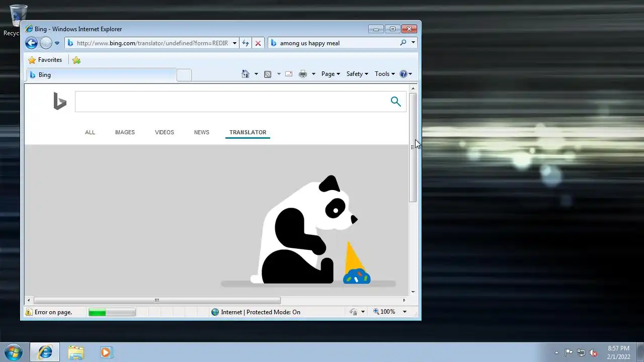The height and width of the screenshot is (362, 644).
Task: Expand the Print dropdown arrow
Action: [x=313, y=74]
